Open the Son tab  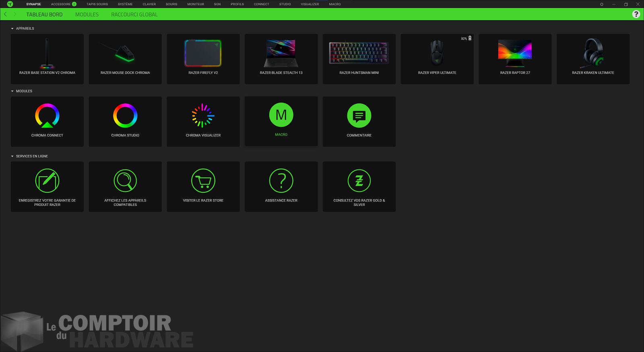[217, 4]
